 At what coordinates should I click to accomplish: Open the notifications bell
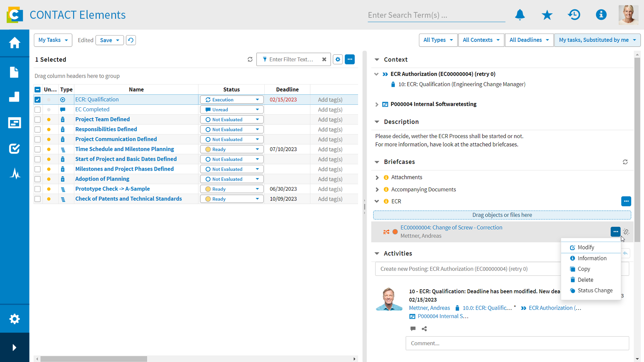pos(520,15)
